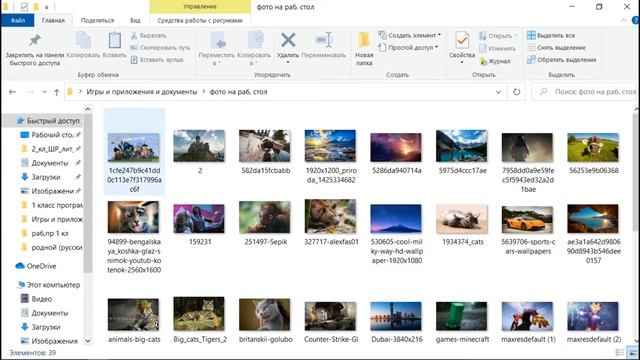Open the Help question mark icon

(636, 20)
